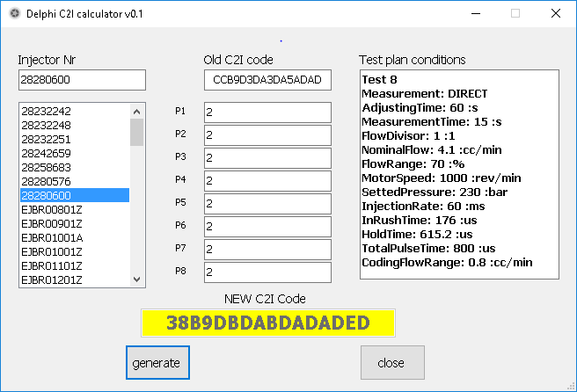Select injector 28258683 in the list
Screen dimensions: 577x392
pos(75,167)
